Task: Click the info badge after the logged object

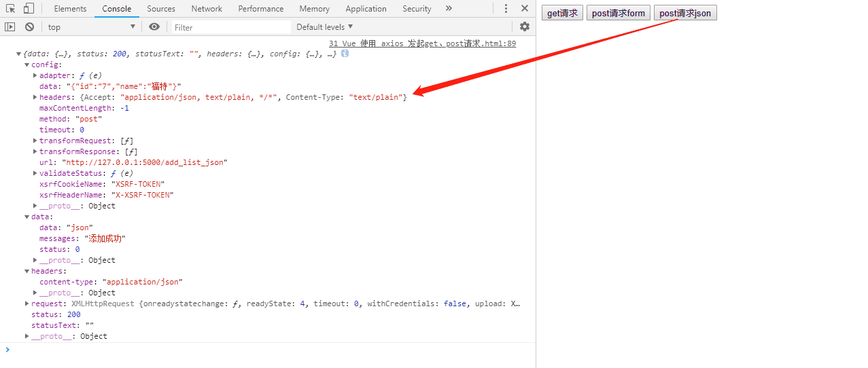Action: click(345, 54)
